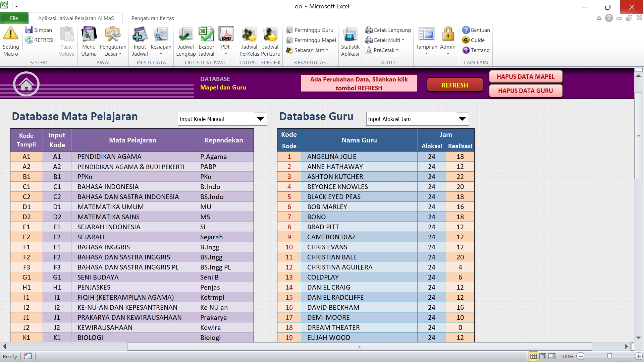
Task: Open Jadwal Lengkap output
Action: pos(185,35)
